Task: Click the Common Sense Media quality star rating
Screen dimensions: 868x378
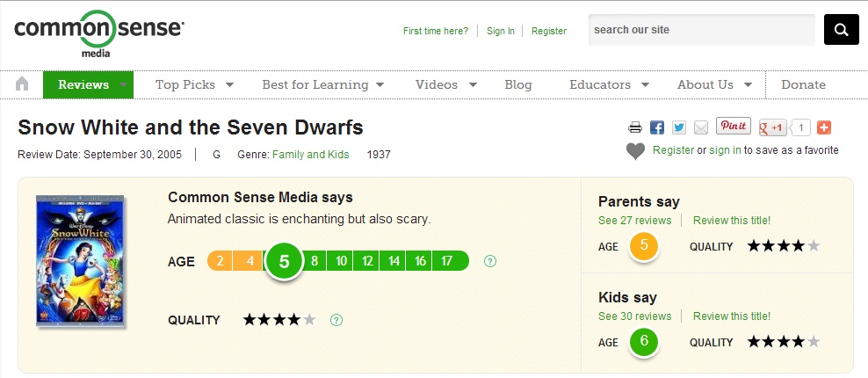Action: tap(279, 319)
